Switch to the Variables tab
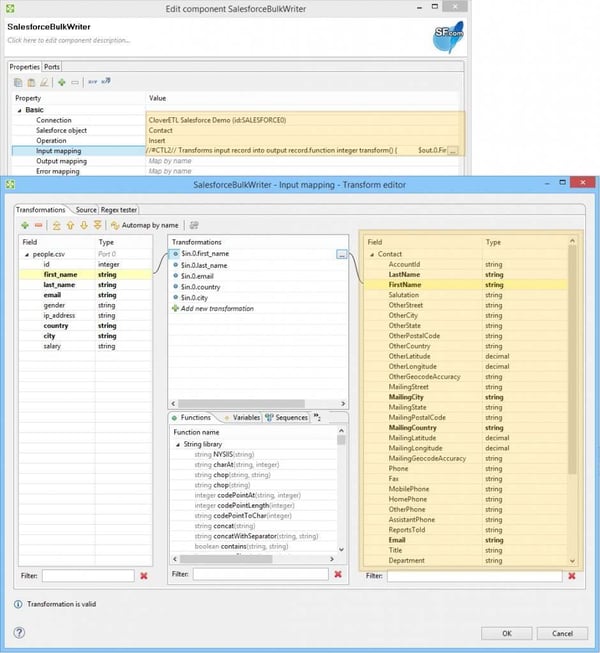 coord(242,417)
